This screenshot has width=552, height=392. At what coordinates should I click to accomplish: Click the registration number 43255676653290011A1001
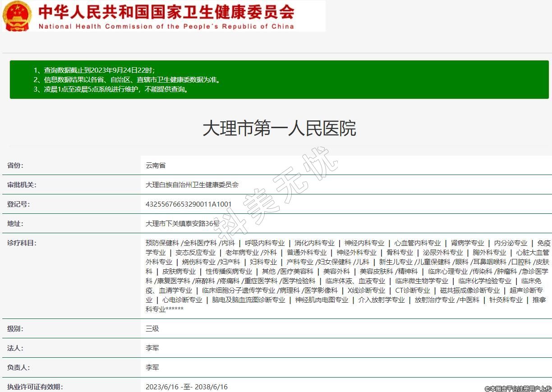[189, 204]
